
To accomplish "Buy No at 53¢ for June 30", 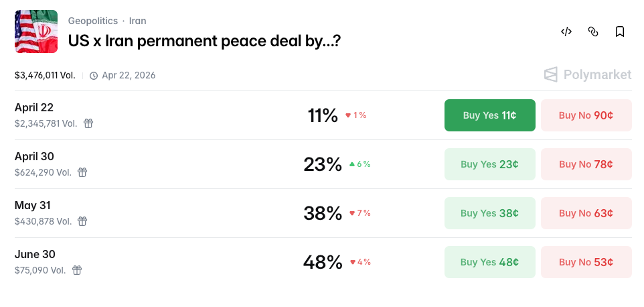I will tap(586, 262).
